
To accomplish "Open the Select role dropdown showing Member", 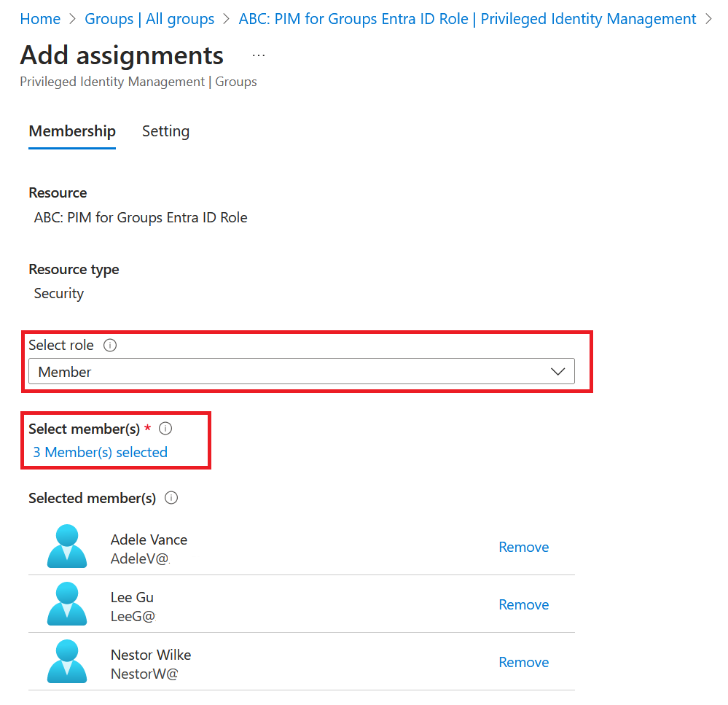I will click(558, 371).
